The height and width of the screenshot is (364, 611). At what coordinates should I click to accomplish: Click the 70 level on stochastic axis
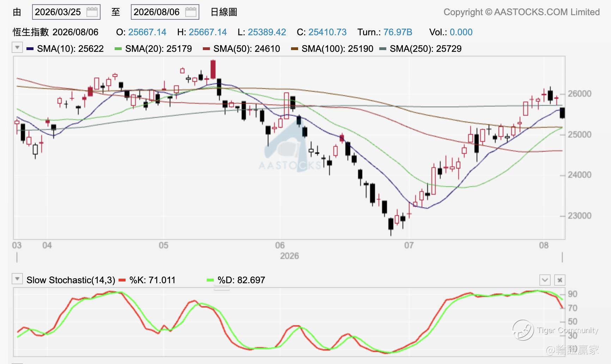click(573, 308)
